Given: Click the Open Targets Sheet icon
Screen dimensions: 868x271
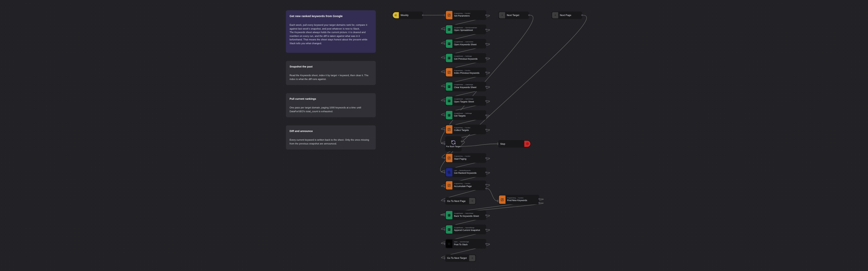Looking at the screenshot, I should pos(449,101).
